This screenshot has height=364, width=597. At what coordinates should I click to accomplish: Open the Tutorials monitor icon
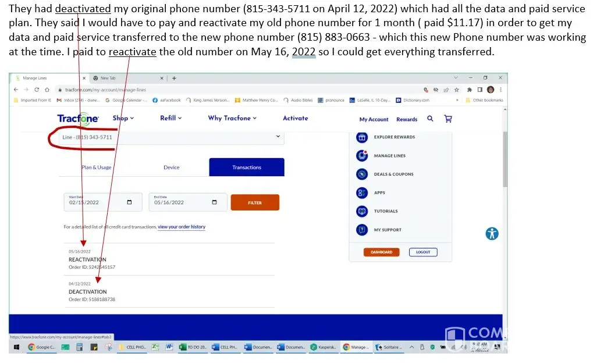point(362,211)
